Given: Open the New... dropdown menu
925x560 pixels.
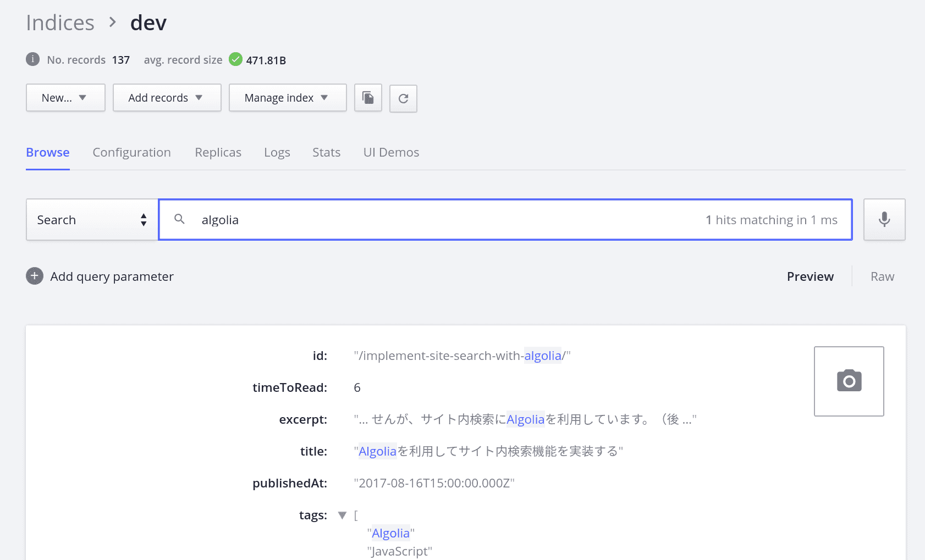Looking at the screenshot, I should click(65, 98).
